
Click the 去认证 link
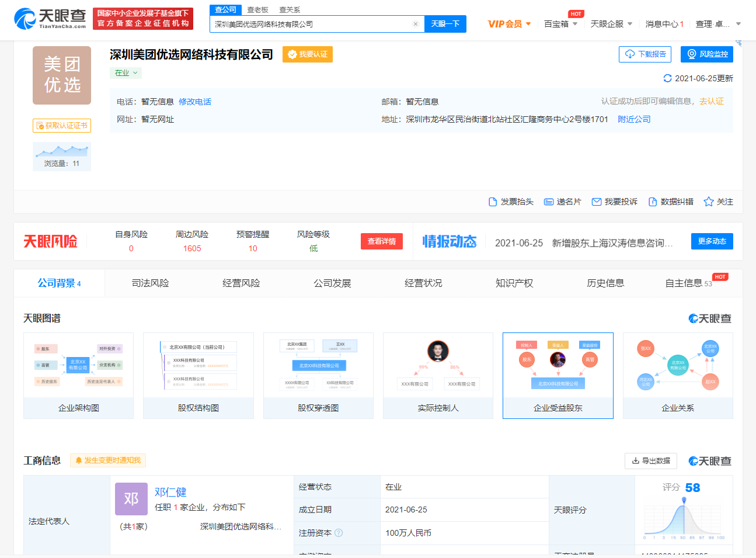(712, 102)
